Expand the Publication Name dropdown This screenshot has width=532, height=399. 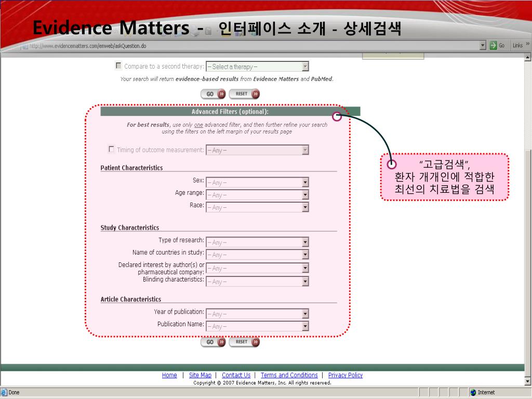click(x=257, y=326)
